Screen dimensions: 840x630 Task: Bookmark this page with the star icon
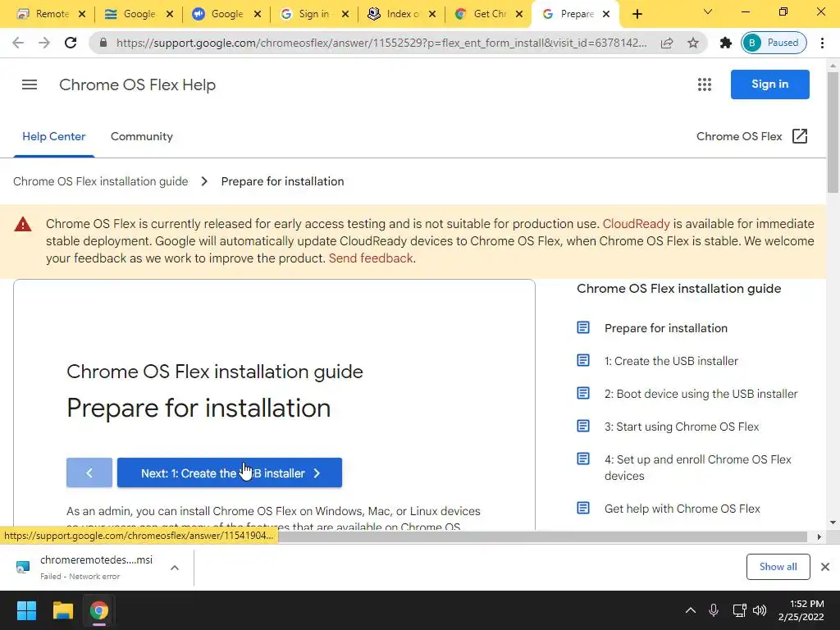tap(693, 43)
